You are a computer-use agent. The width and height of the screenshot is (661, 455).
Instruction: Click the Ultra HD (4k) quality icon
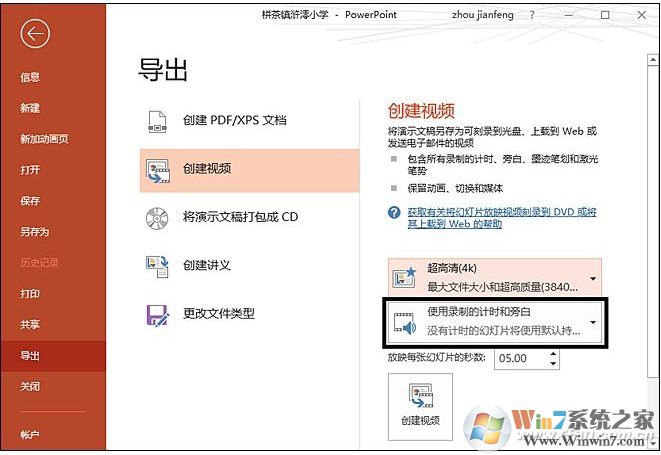tap(405, 277)
